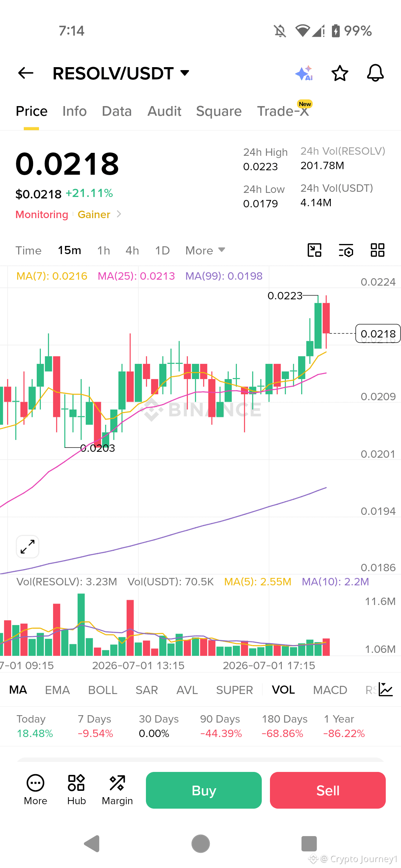Tap the Android home navigation button
Image resolution: width=401 pixels, height=868 pixels.
(200, 844)
